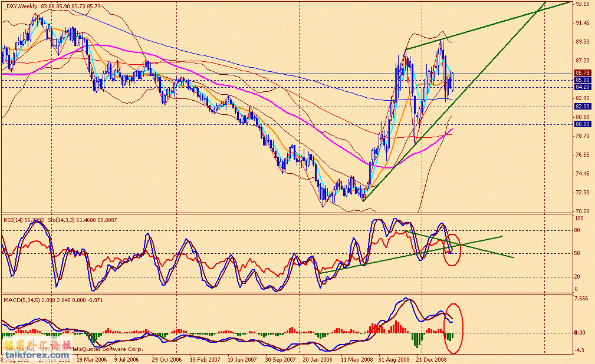Click the 78.70 price axis value
Screen dimensions: 595x364
(x=583, y=135)
